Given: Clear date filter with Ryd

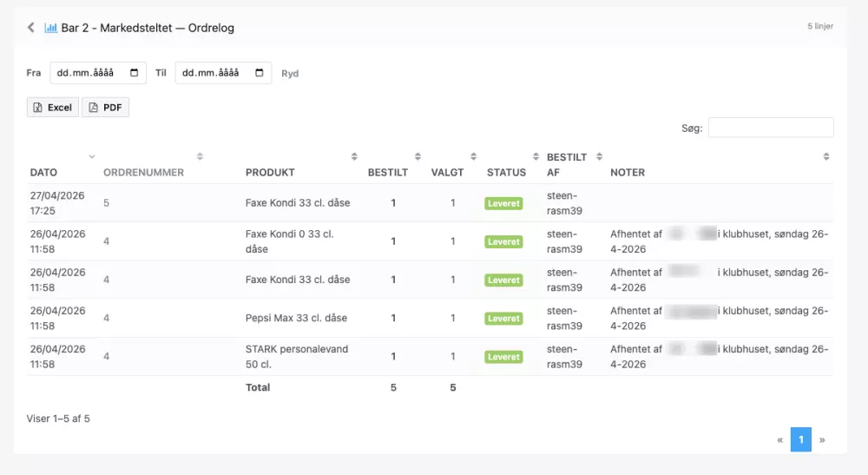Looking at the screenshot, I should click(x=290, y=73).
